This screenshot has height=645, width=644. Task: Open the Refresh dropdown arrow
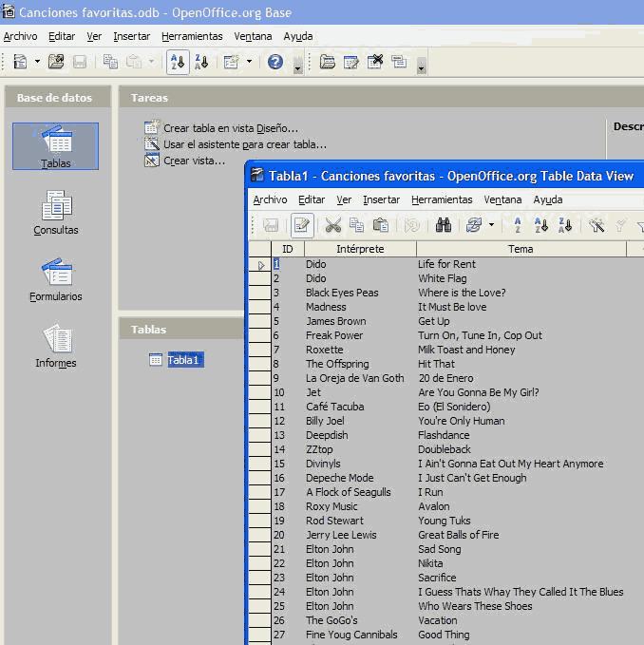[x=491, y=225]
